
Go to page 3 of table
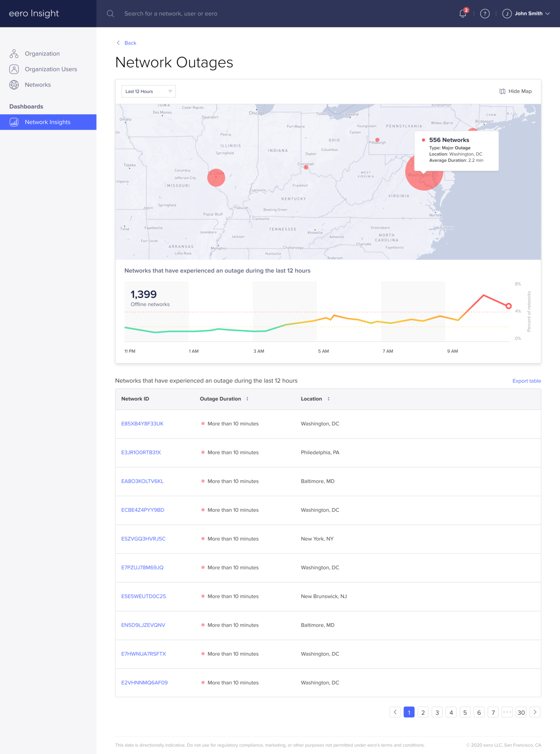pyautogui.click(x=437, y=712)
